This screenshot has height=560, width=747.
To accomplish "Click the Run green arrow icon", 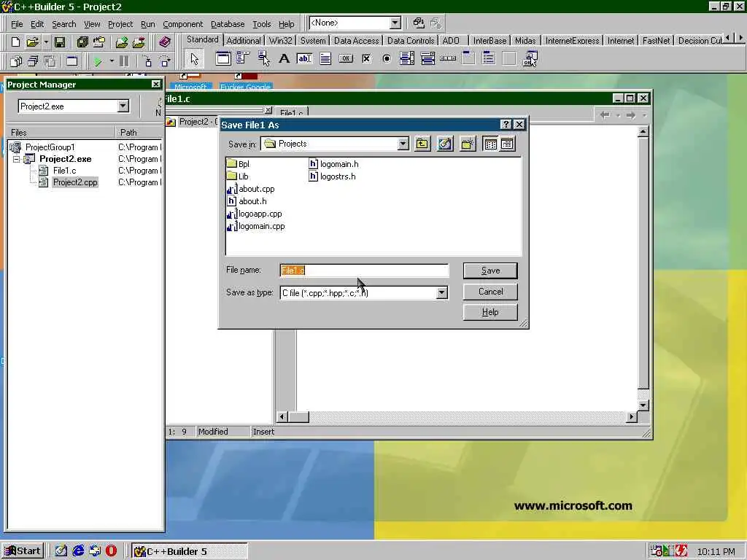I will pos(98,61).
